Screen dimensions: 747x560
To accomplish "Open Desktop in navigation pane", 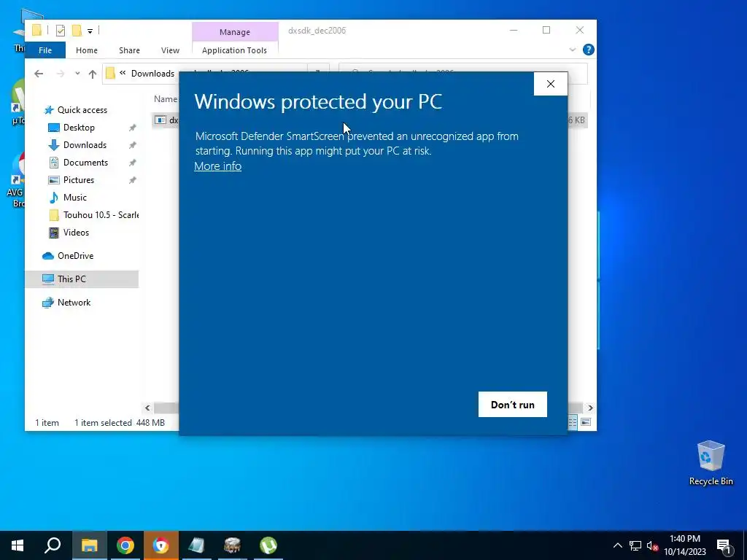I will click(x=79, y=128).
